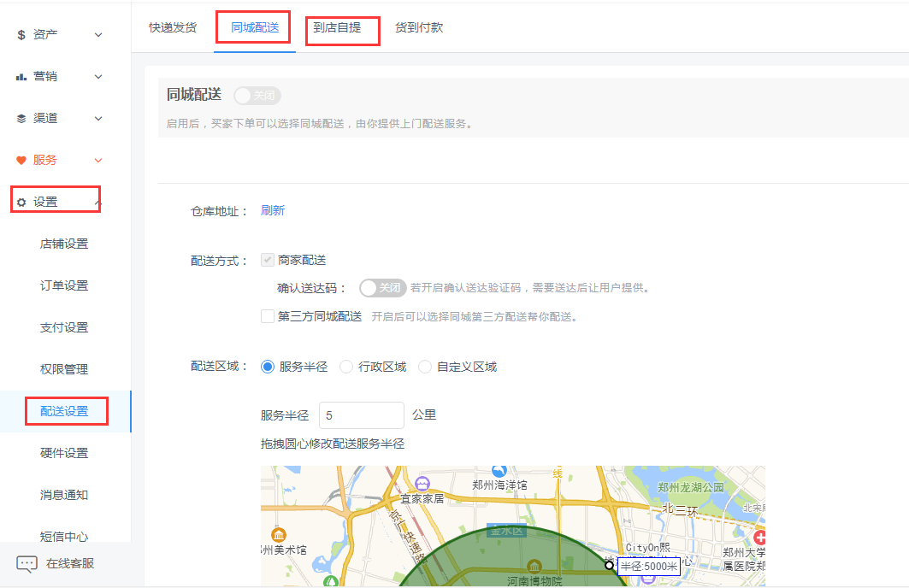
Task: Check the 第三方同城配送 checkbox
Action: 268,317
